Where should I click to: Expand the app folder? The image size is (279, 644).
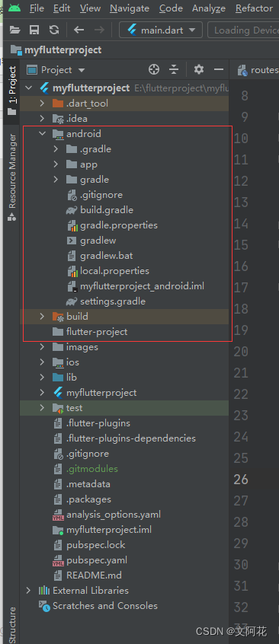tap(56, 164)
